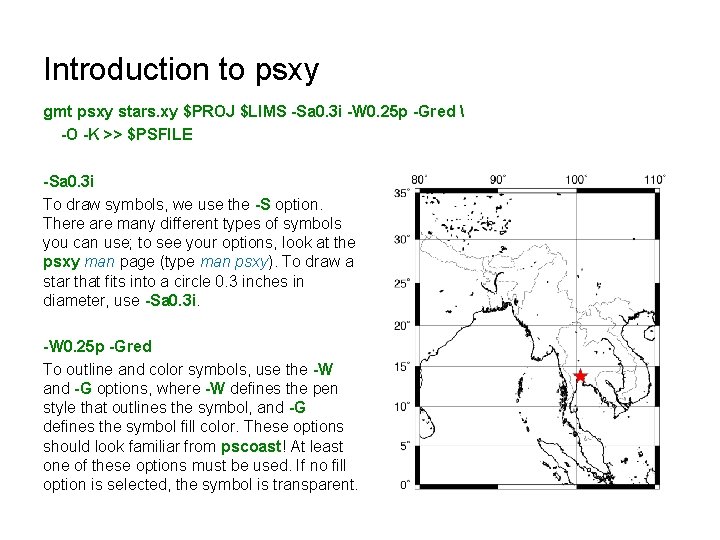
Task: Click the Sri Lanka island outline on map
Action: tap(427, 422)
